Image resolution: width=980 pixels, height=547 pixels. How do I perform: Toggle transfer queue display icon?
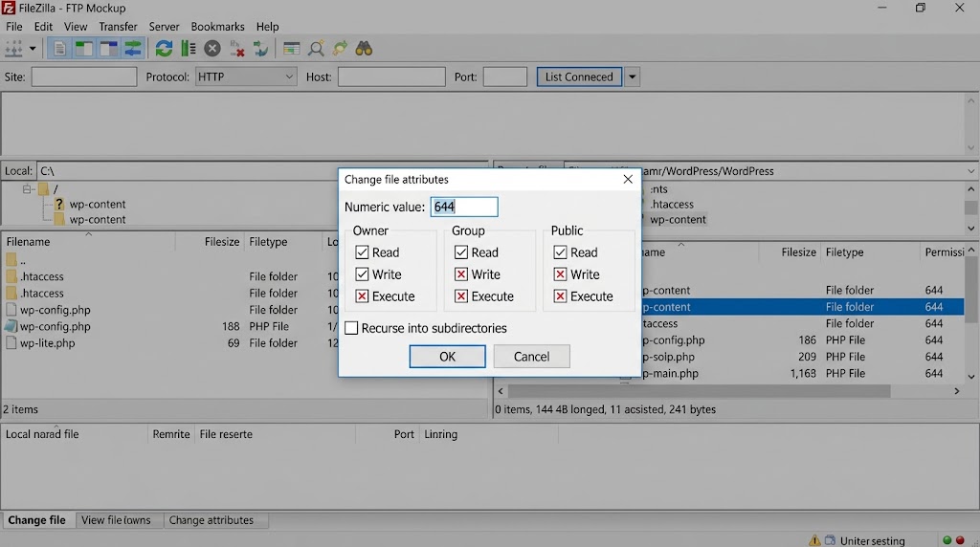[132, 48]
